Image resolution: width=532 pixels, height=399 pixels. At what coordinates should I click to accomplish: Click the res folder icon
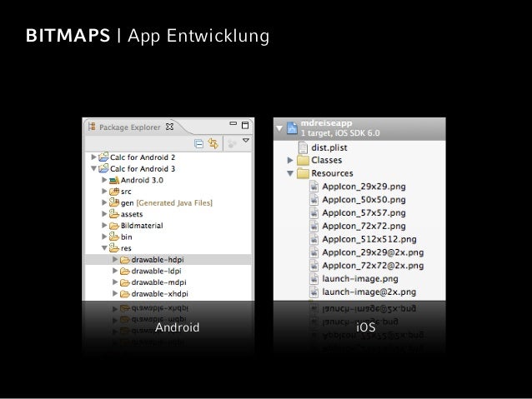coord(114,247)
